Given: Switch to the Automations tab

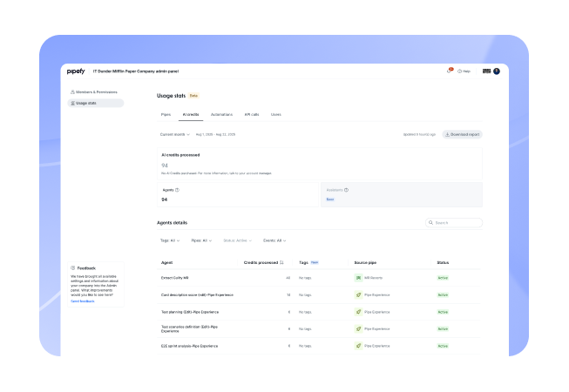Looking at the screenshot, I should [221, 115].
